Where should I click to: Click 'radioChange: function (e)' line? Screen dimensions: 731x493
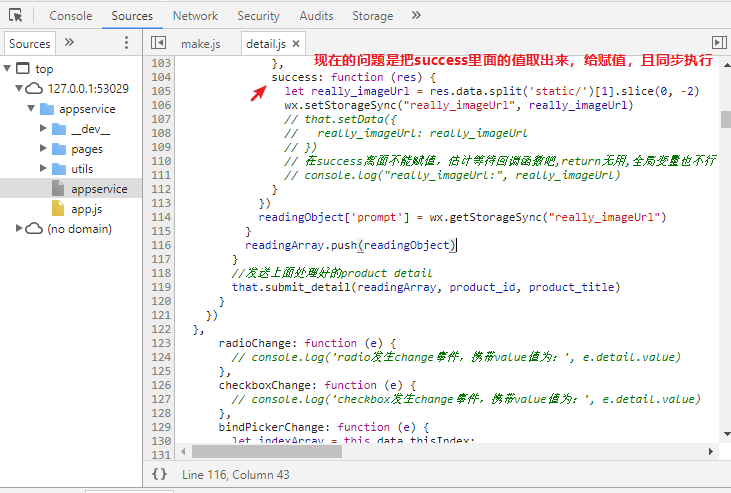click(308, 343)
